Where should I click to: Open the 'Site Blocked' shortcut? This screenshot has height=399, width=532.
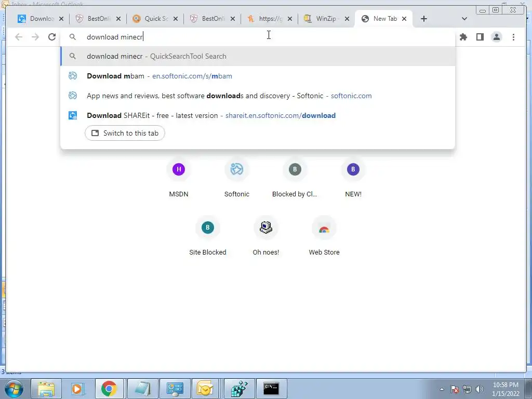pos(208,236)
